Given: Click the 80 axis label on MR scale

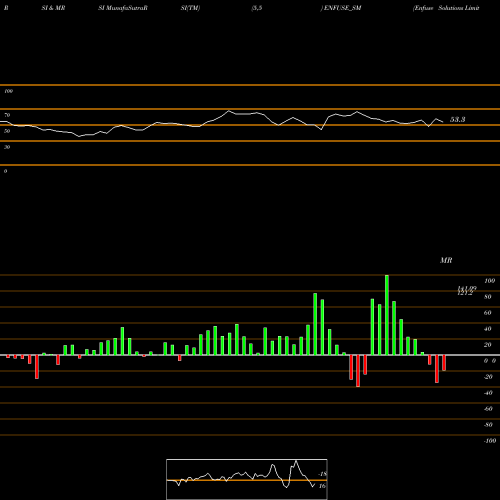Looking at the screenshot, I should pos(488,297).
